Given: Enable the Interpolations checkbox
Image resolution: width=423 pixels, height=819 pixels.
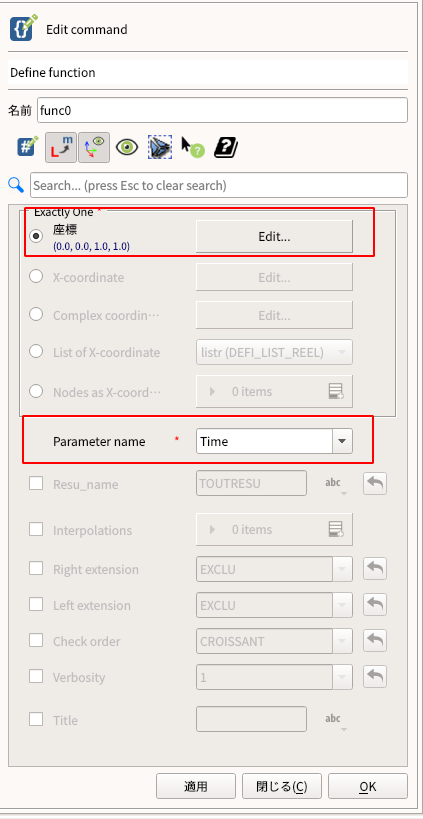Looking at the screenshot, I should [x=36, y=529].
